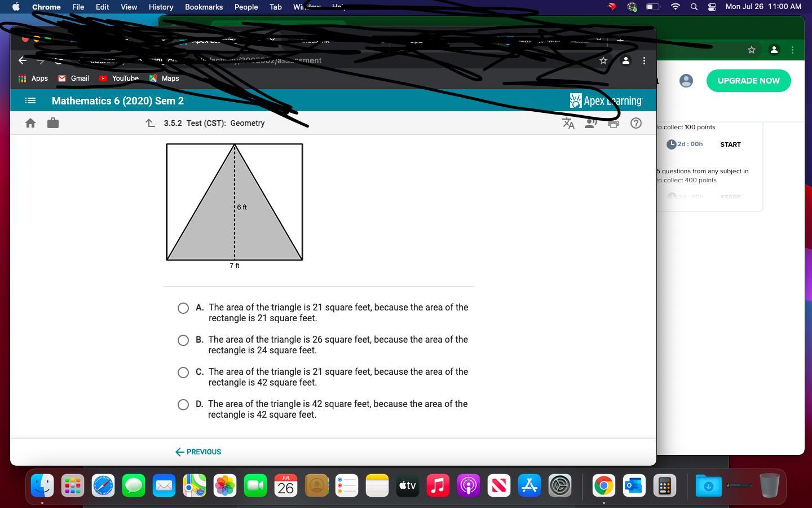The image size is (812, 508).
Task: Open Finder from the dock
Action: [x=42, y=485]
